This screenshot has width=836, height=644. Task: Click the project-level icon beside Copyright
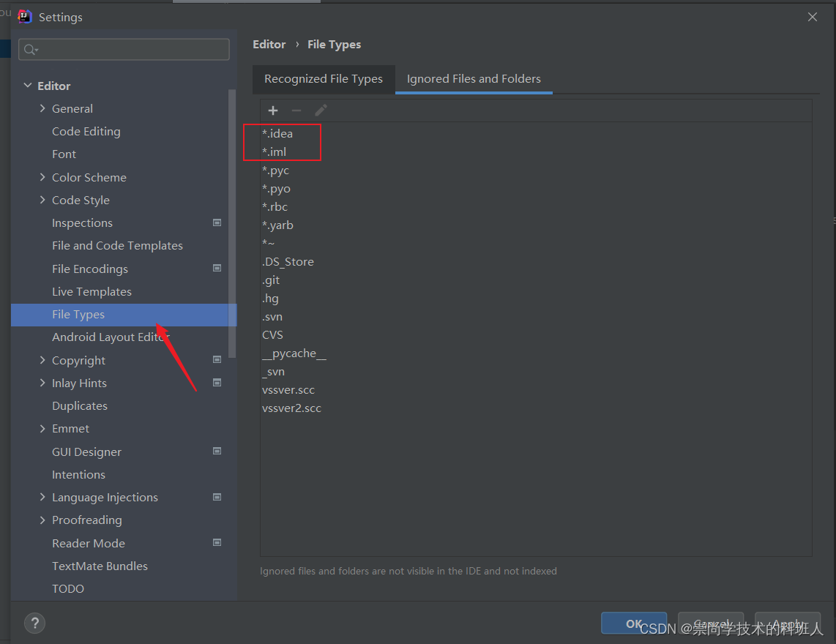point(217,359)
